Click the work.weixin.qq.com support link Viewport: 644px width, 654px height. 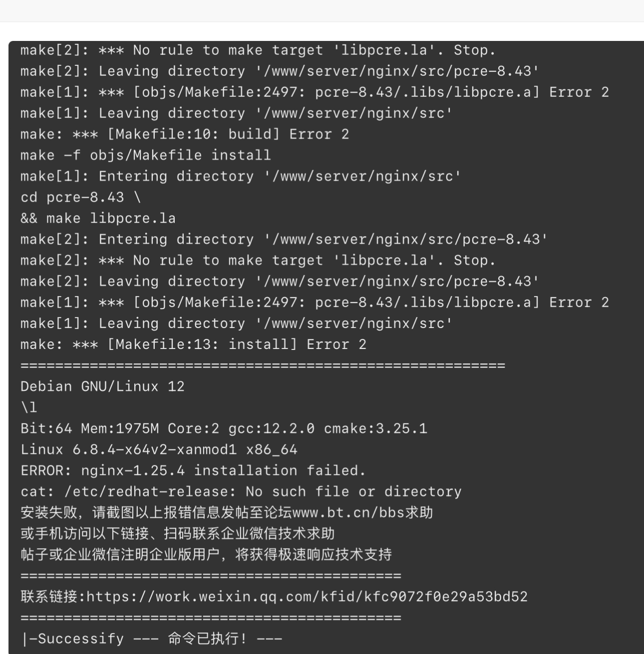(x=307, y=597)
